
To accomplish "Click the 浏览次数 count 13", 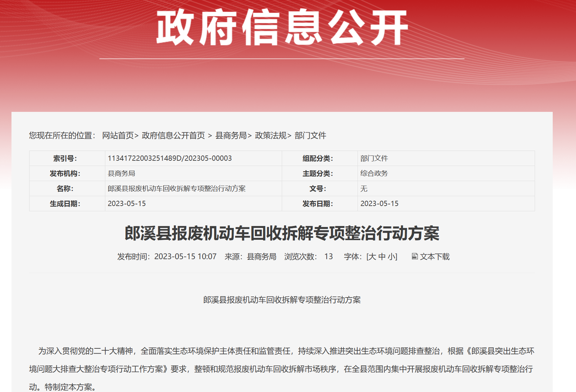I will click(x=329, y=257).
